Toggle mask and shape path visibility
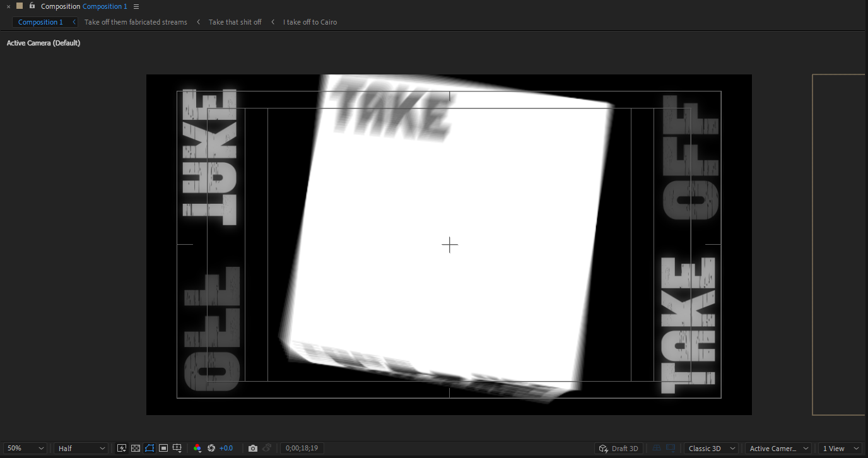Viewport: 868px width, 458px height. 150,448
